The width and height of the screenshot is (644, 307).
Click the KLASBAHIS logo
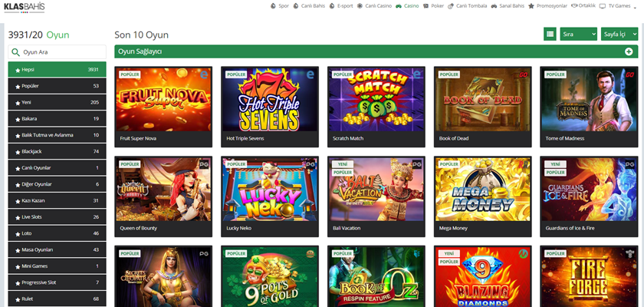click(25, 7)
